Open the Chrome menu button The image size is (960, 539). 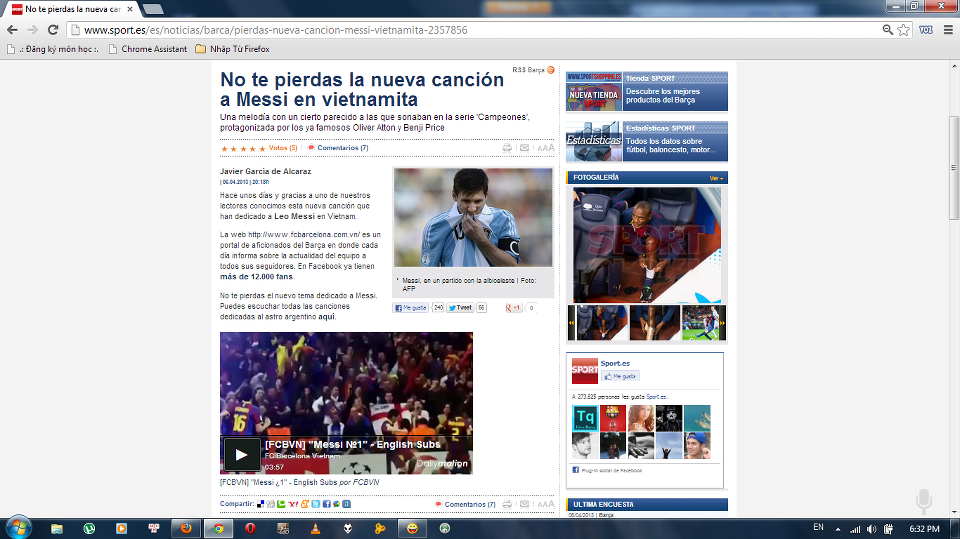(x=947, y=30)
